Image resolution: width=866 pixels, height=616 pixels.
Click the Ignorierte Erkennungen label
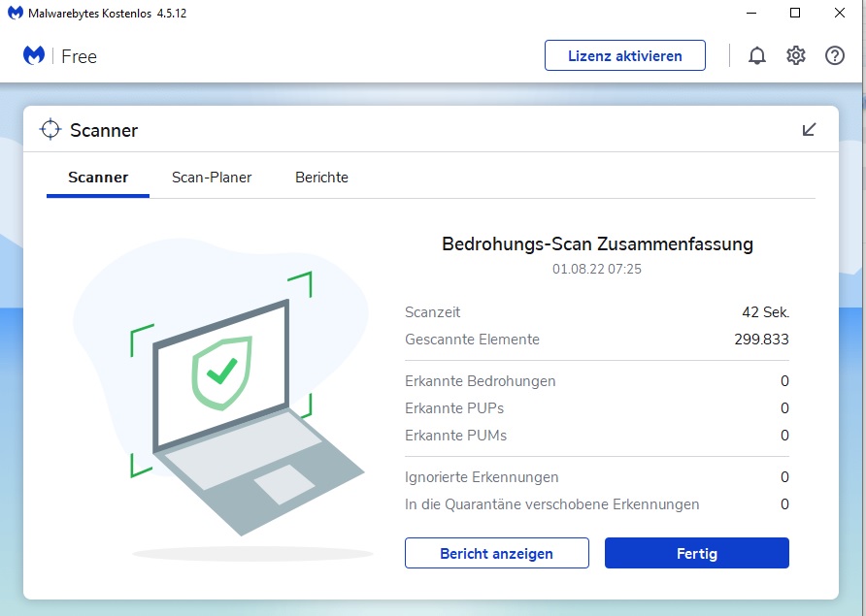(x=482, y=477)
